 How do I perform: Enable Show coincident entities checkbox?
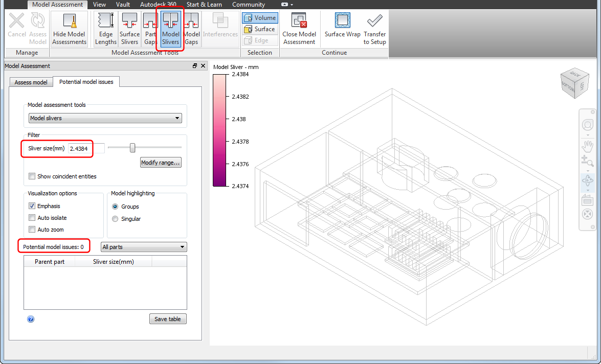(32, 176)
